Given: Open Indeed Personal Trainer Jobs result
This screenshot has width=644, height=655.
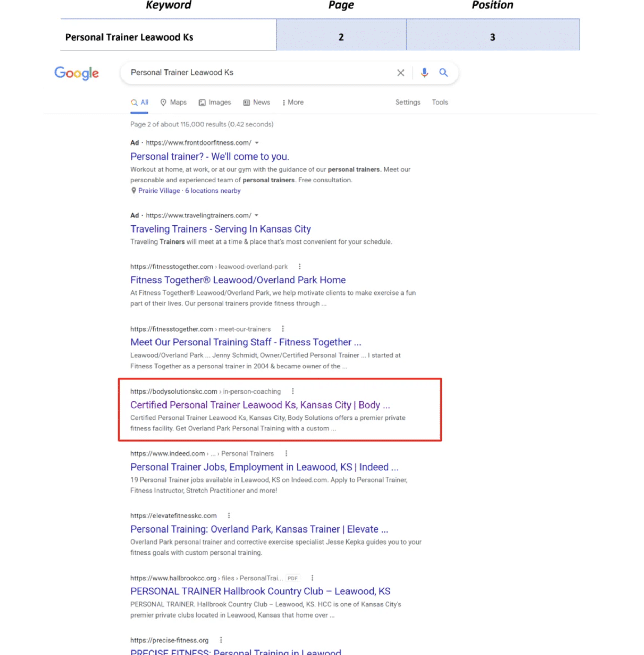Looking at the screenshot, I should pyautogui.click(x=264, y=467).
